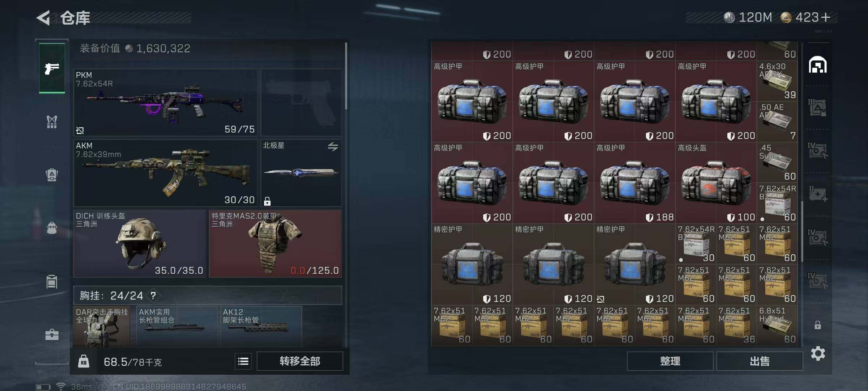Screen dimensions: 868x391
Task: Open the list view icon beside 转移全部
Action: point(243,361)
